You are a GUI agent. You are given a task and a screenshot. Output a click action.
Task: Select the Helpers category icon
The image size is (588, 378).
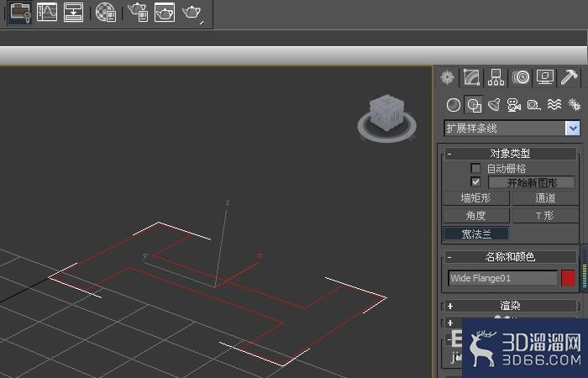coord(533,105)
